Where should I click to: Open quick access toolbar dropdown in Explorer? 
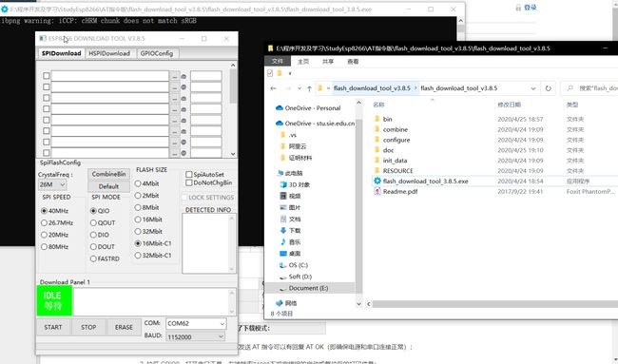(290, 73)
